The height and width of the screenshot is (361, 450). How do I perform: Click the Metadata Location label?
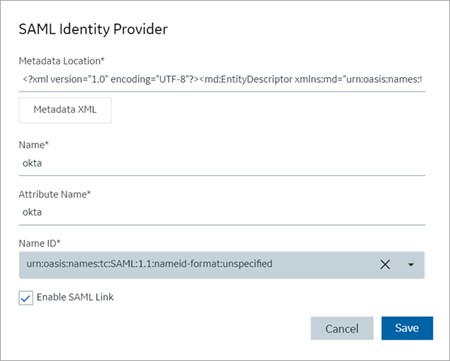[x=62, y=61]
